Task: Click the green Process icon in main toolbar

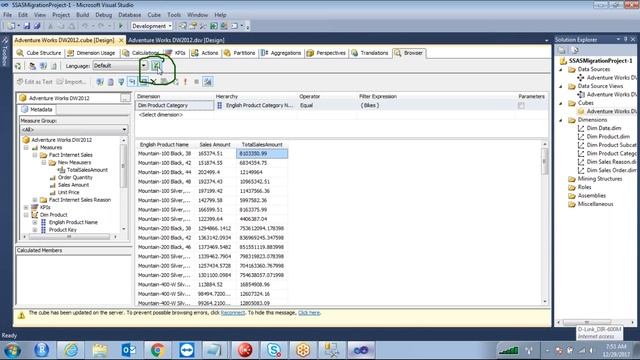Action: click(213, 26)
